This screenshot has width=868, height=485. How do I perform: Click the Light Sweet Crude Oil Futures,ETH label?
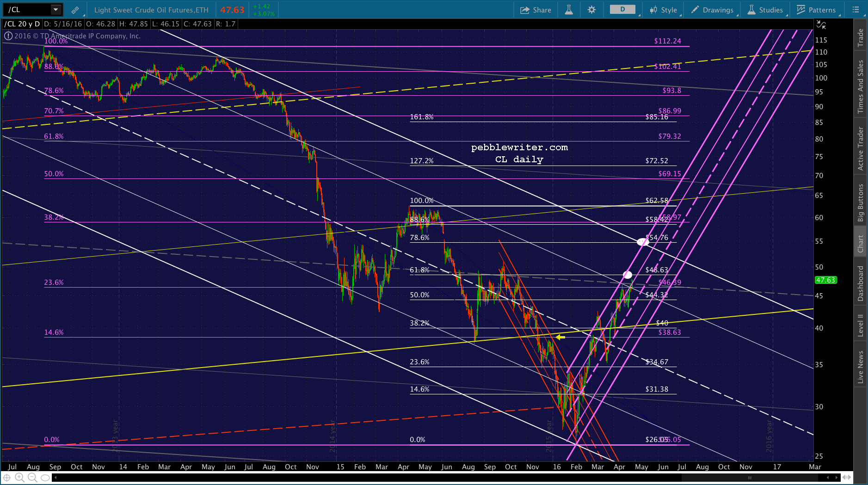click(151, 10)
